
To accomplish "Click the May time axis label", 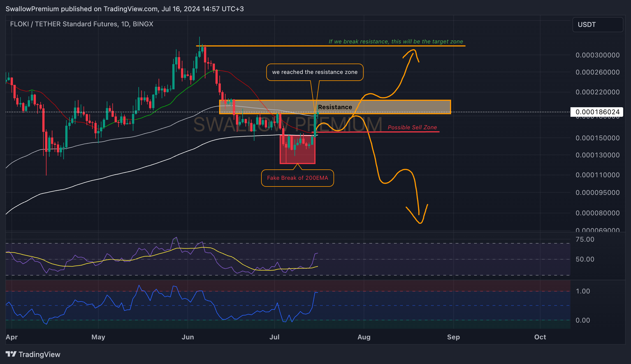I will (x=98, y=337).
